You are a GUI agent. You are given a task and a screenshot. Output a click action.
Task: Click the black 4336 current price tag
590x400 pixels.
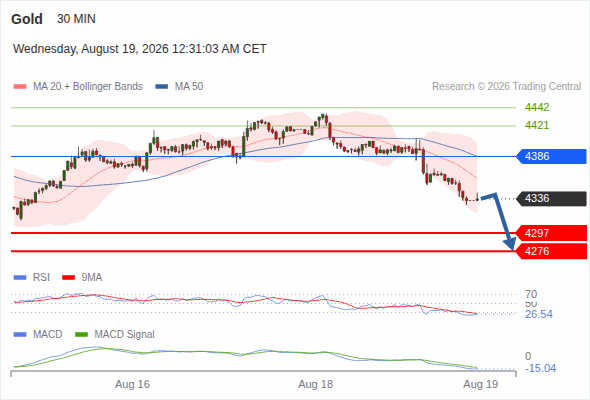[551, 198]
